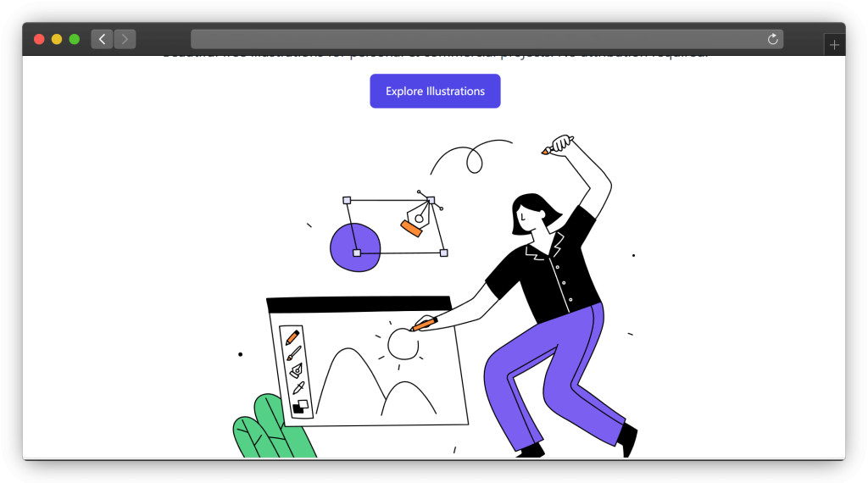
Task: Click the Explore Illustrations button
Action: (435, 92)
